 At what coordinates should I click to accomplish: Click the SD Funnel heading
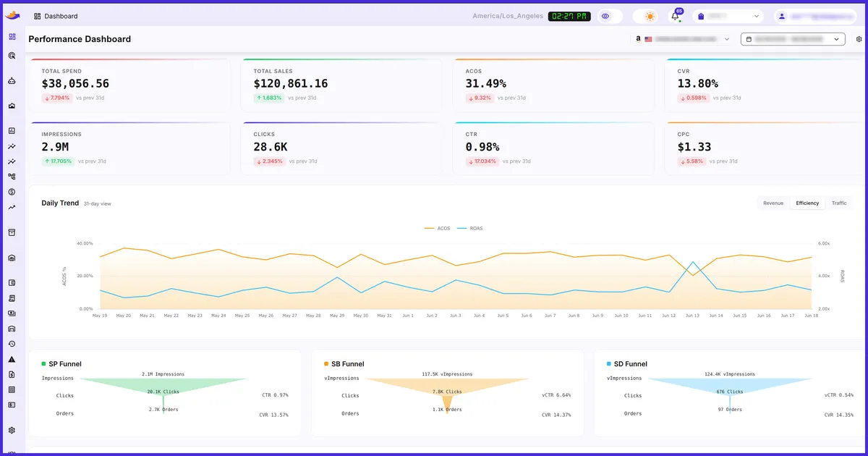631,364
